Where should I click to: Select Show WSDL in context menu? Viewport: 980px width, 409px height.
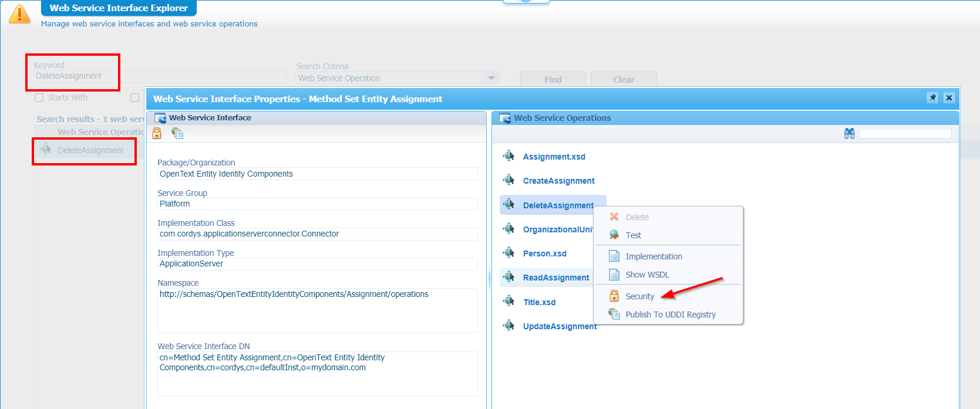click(x=647, y=275)
